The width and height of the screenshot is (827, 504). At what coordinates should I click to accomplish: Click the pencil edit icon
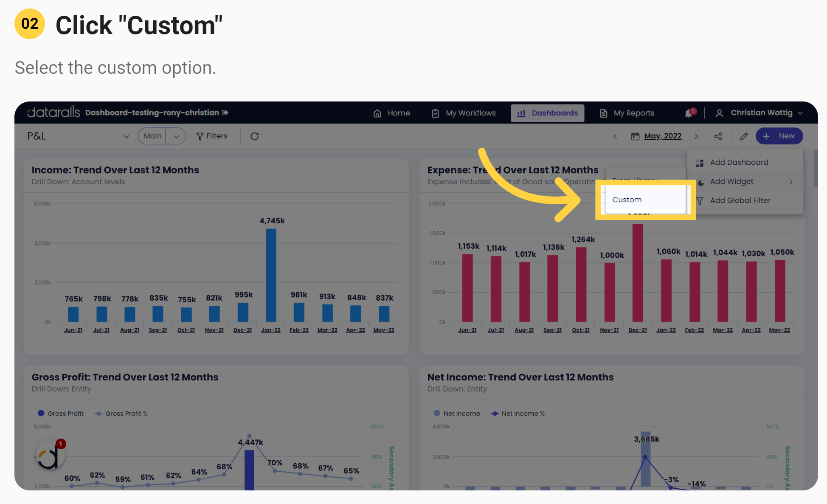744,136
